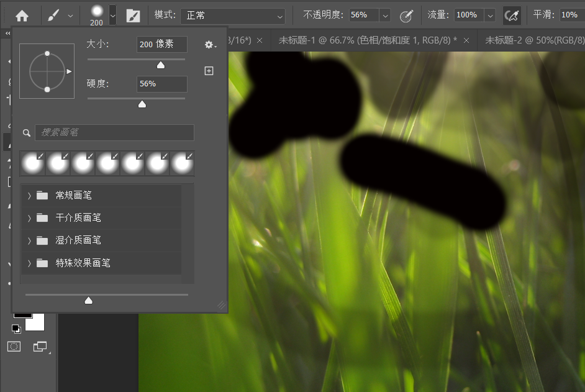Change screen mode icon
The image size is (585, 392).
[40, 347]
